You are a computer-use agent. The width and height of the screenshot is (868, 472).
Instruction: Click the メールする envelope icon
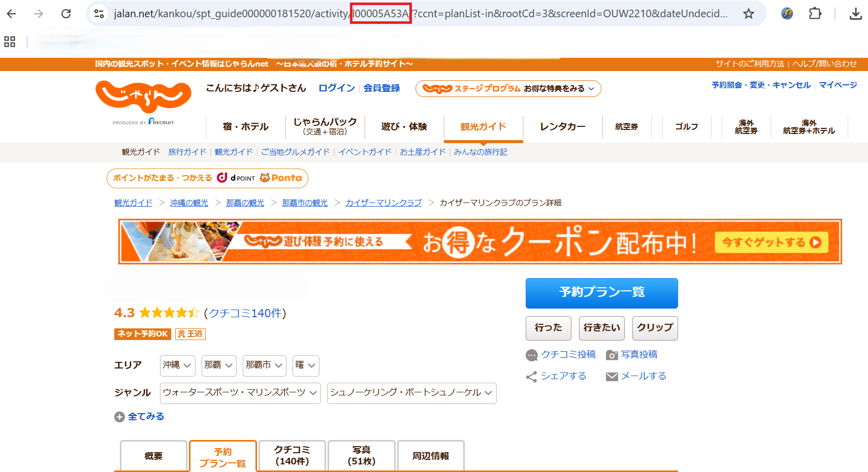(612, 377)
